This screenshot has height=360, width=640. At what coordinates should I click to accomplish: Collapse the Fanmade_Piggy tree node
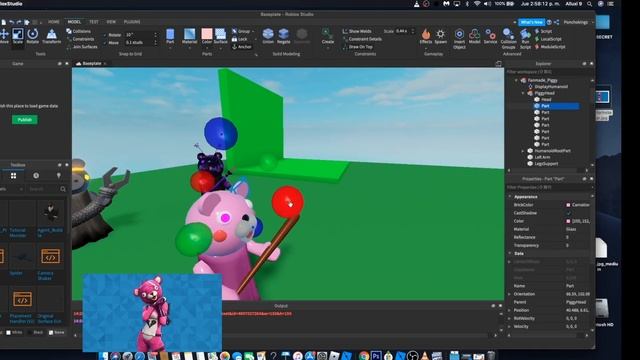click(516, 80)
